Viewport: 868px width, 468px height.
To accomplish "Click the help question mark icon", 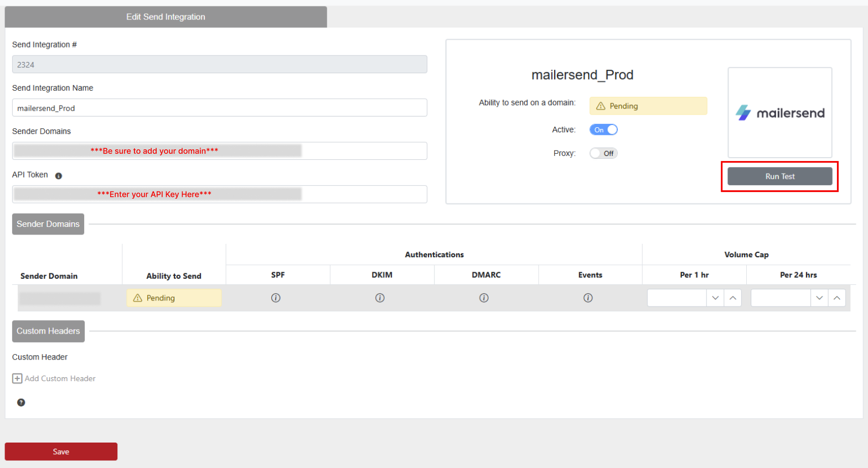I will 21,402.
